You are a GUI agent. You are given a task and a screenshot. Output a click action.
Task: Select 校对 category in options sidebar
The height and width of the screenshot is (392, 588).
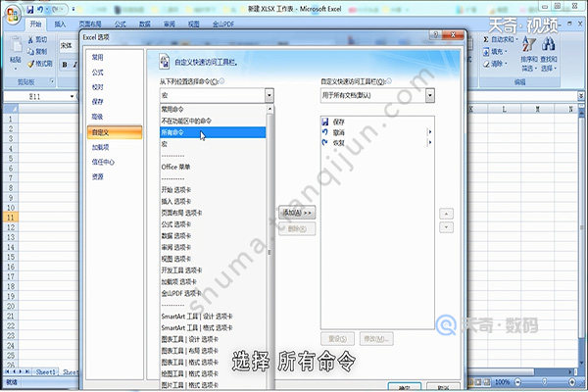tap(115, 87)
